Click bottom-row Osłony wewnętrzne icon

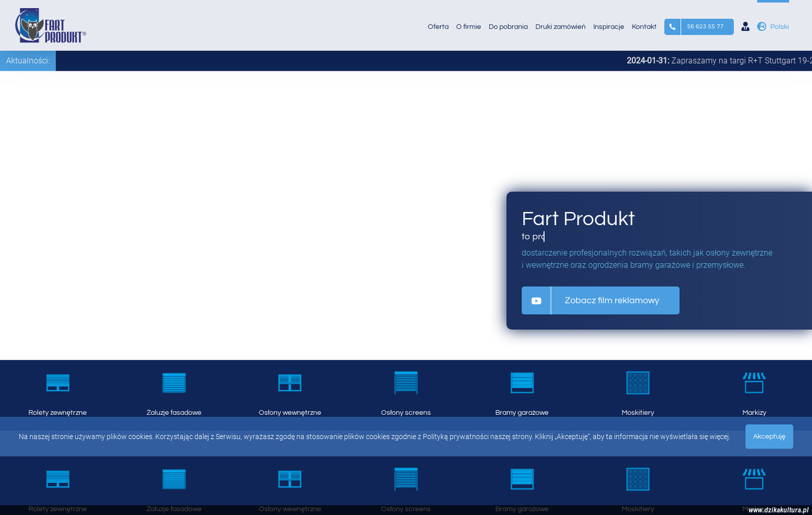tap(290, 479)
